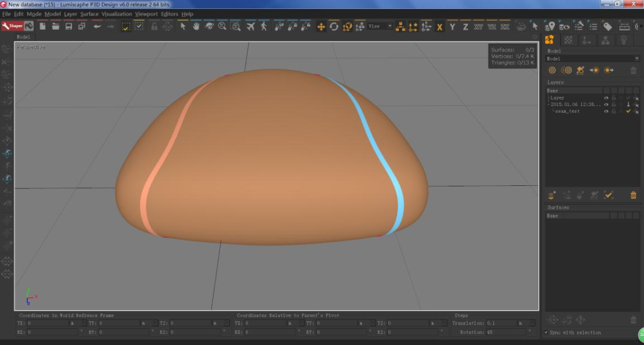Collapse the 2015.01.06 layer tree node
Image resolution: width=644 pixels, height=345 pixels.
549,104
